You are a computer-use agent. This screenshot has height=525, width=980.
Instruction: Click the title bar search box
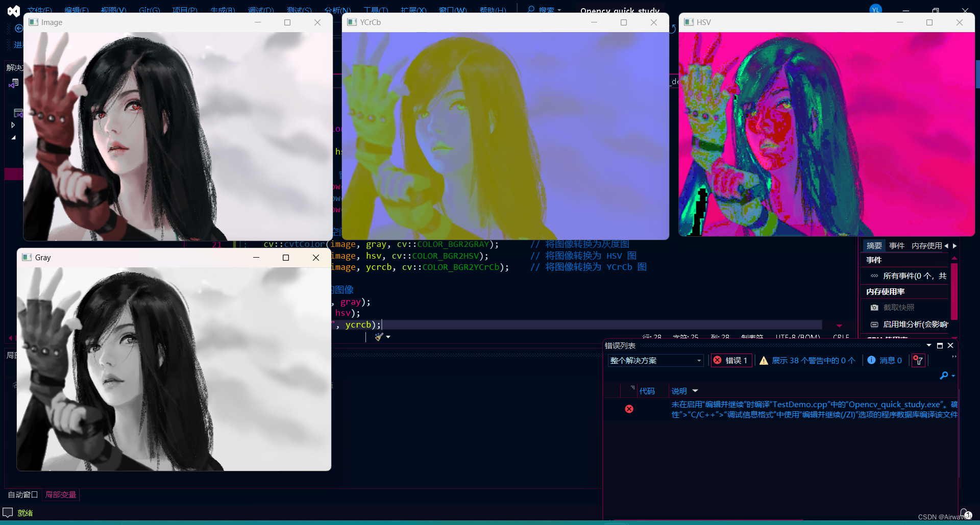(544, 10)
